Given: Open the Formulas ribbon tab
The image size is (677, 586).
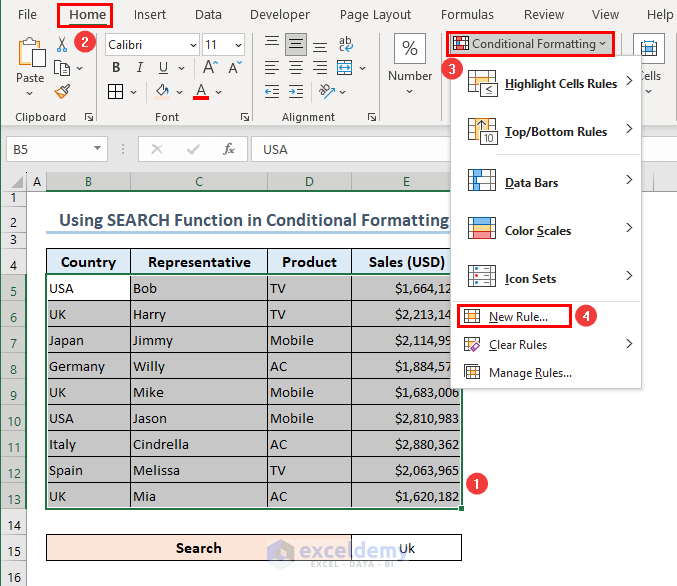Looking at the screenshot, I should pyautogui.click(x=467, y=15).
